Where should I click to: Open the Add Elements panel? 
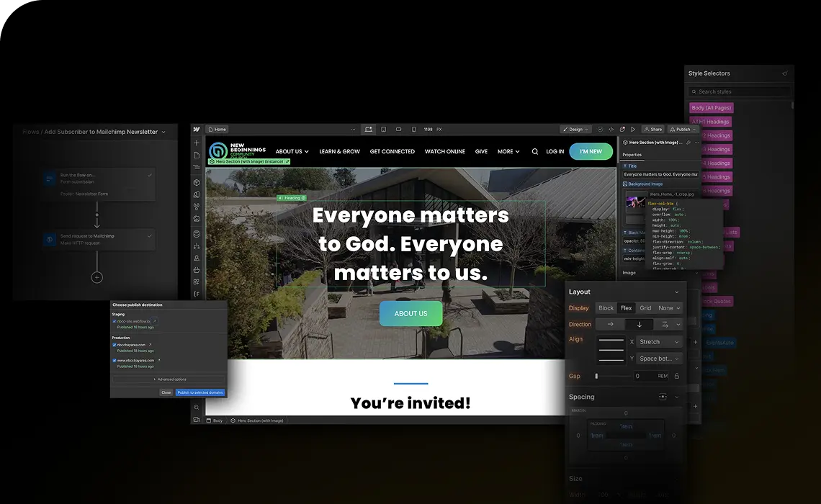click(196, 142)
